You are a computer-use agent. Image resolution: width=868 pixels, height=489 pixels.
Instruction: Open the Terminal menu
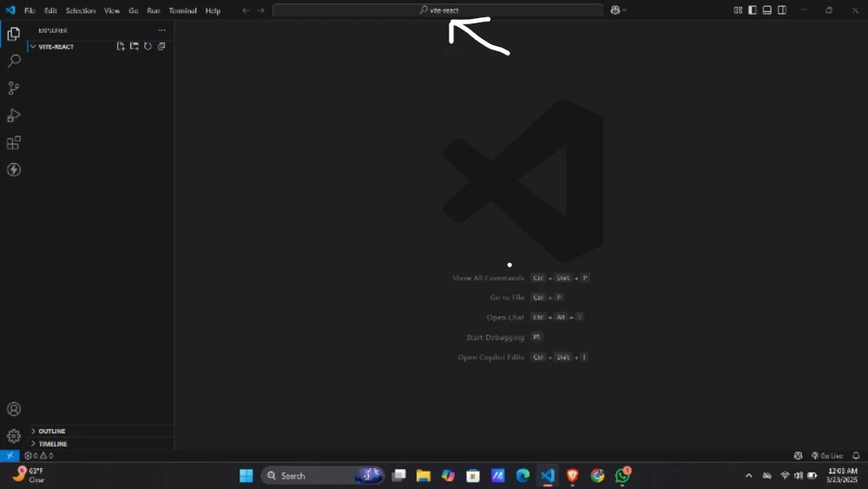182,10
